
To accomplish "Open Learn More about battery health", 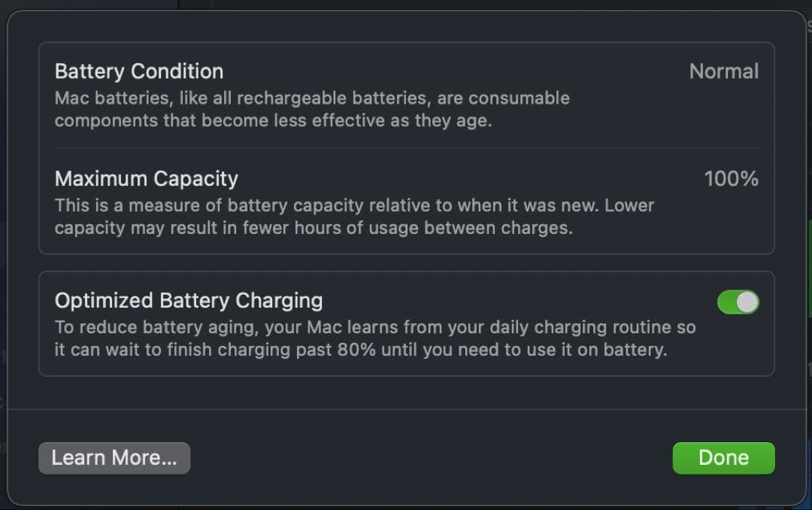I will pyautogui.click(x=114, y=457).
